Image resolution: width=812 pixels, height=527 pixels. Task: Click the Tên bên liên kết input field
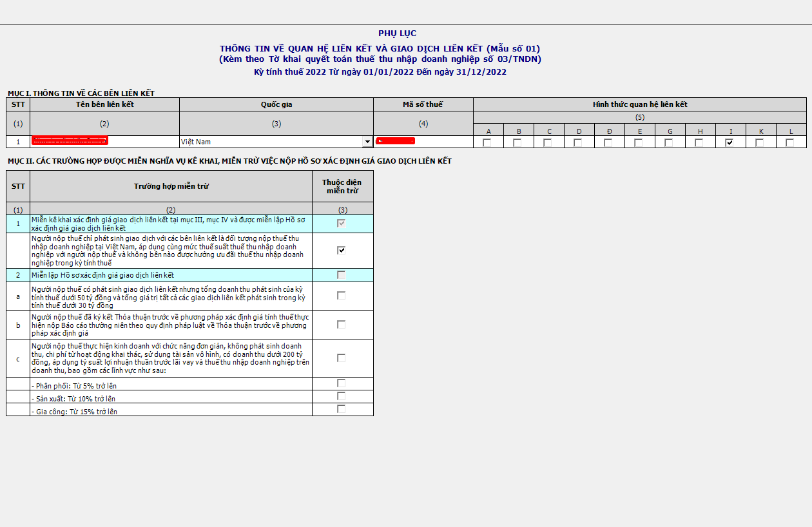pyautogui.click(x=104, y=142)
